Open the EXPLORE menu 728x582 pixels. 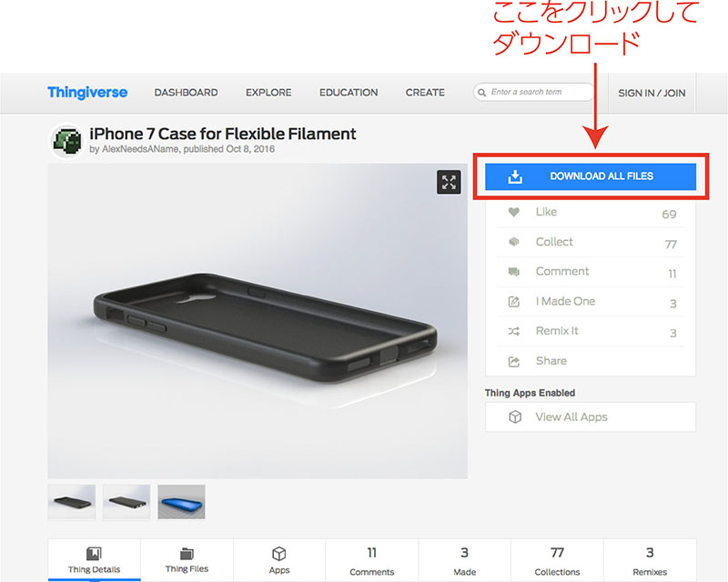coord(268,93)
